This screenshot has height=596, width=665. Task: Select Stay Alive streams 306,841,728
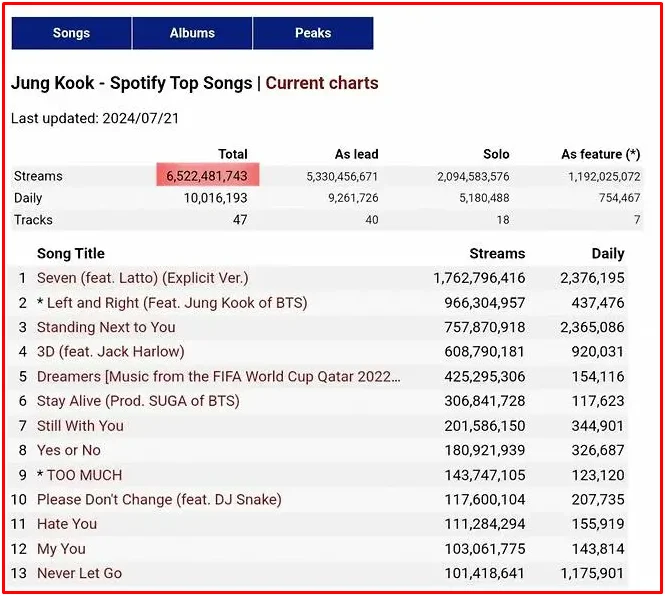pos(485,401)
